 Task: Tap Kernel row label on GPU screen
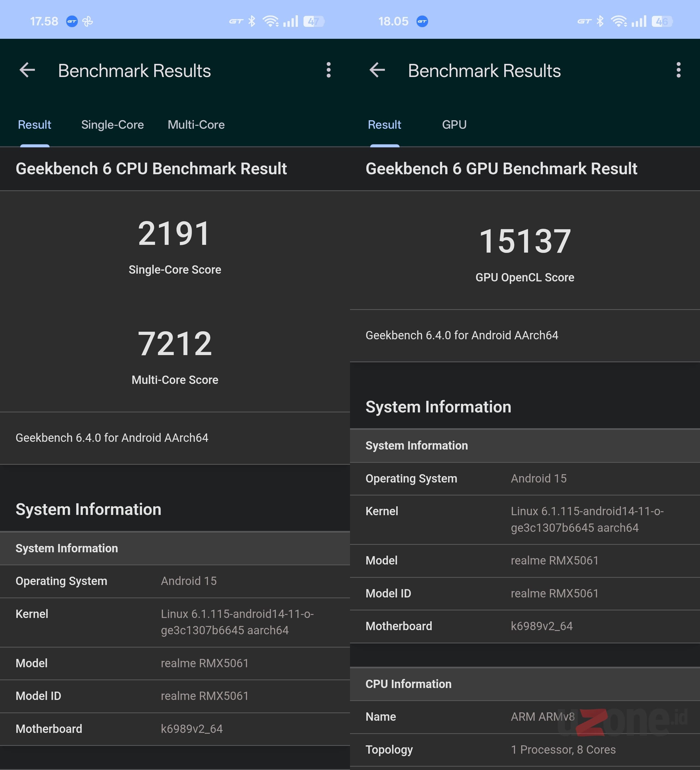click(382, 511)
